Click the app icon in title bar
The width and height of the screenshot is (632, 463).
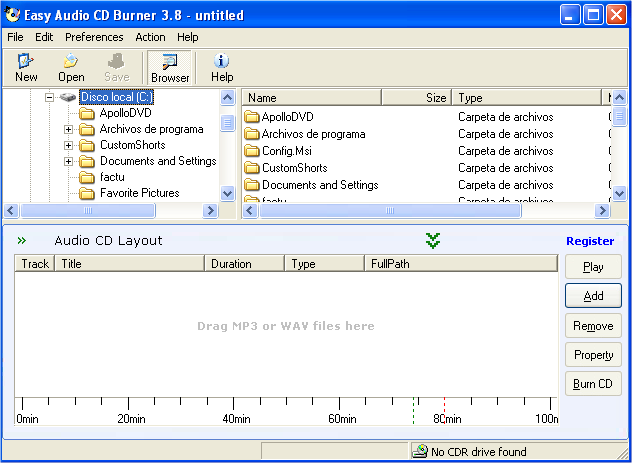click(12, 15)
